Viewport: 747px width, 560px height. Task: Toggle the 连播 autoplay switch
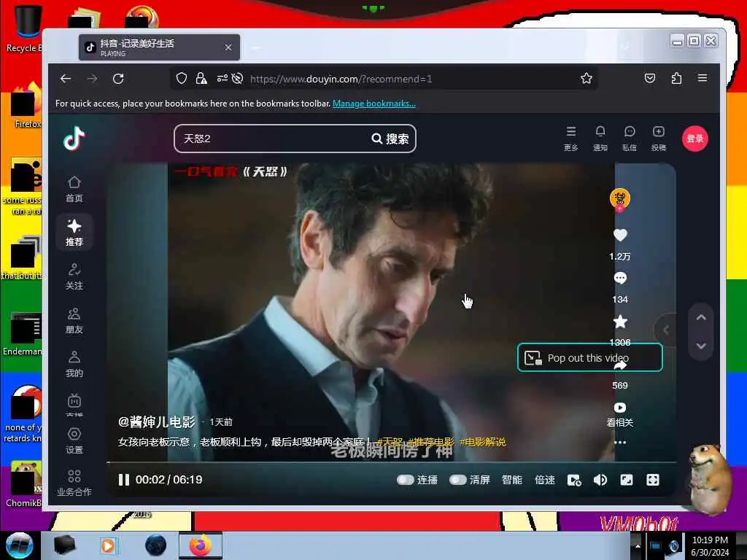pos(406,480)
